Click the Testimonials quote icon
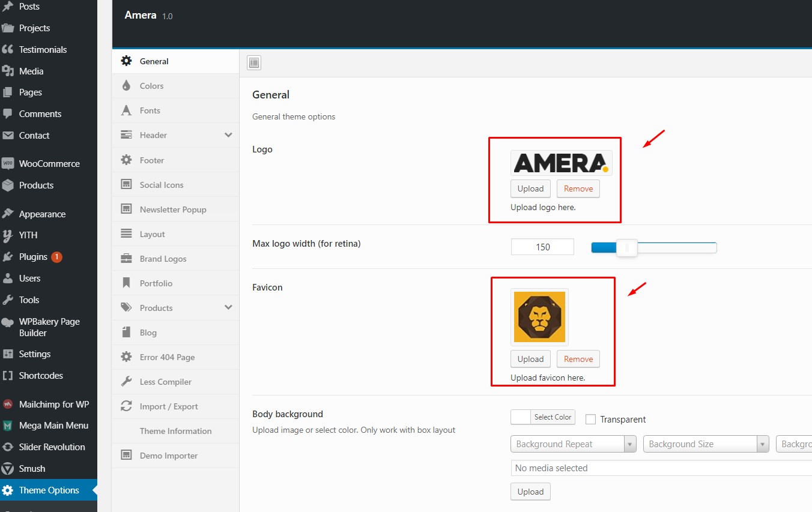The width and height of the screenshot is (812, 512). pos(8,50)
